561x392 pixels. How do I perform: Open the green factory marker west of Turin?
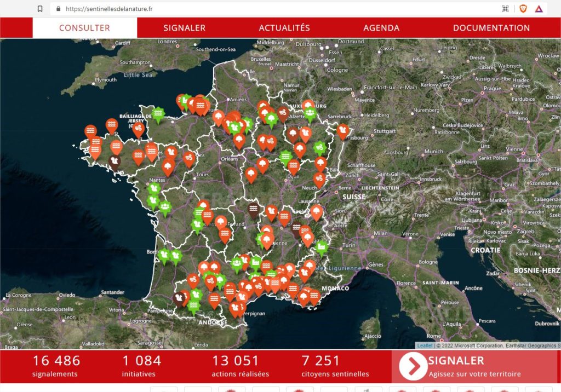click(322, 247)
